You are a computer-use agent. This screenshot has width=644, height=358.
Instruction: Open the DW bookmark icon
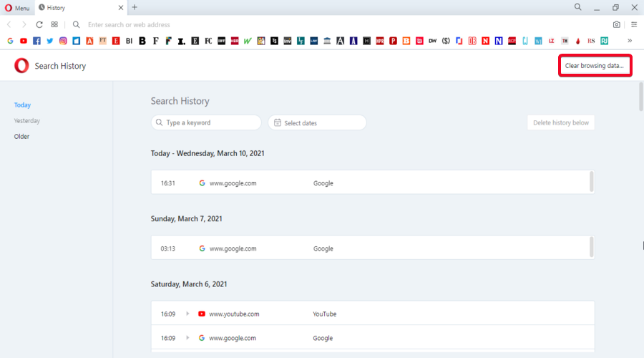(x=432, y=41)
